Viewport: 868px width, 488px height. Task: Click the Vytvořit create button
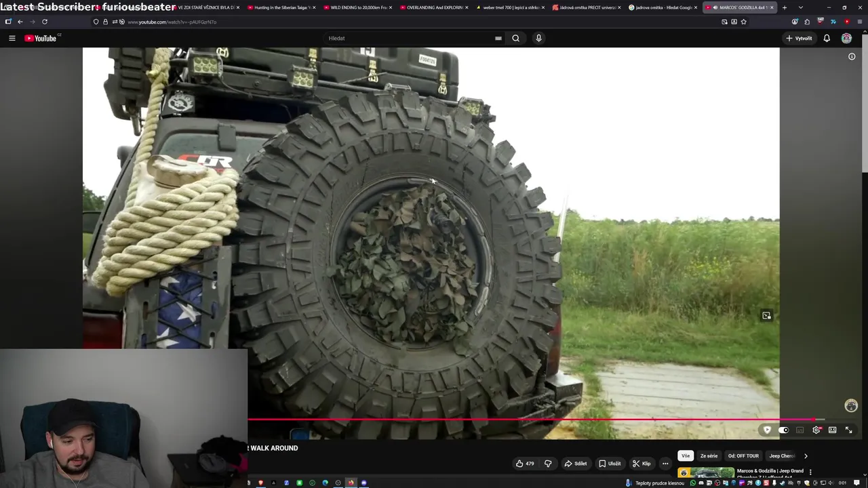(799, 38)
